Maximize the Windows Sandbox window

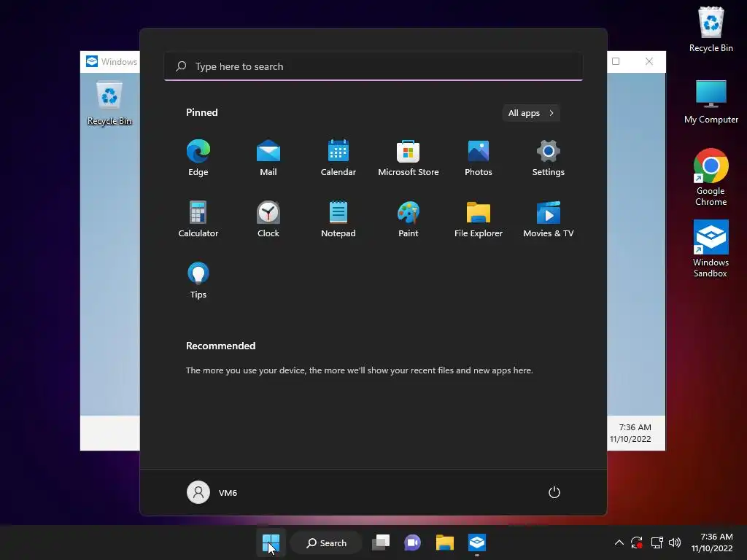pyautogui.click(x=616, y=61)
